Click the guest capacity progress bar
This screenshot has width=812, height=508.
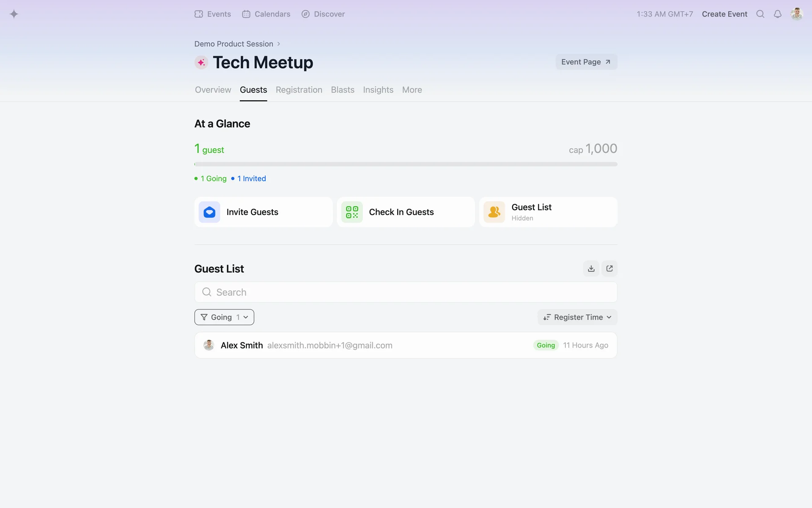point(406,164)
